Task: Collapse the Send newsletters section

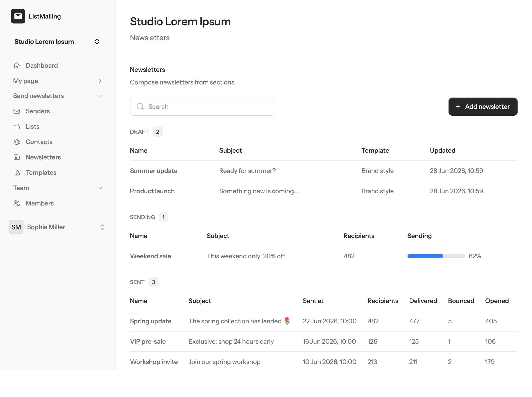Action: point(58,96)
